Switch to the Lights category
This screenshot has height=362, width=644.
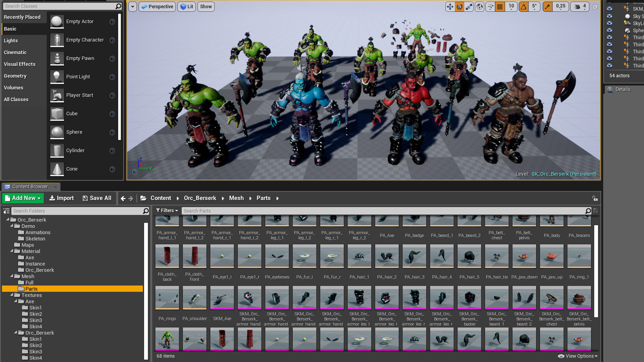(x=11, y=41)
